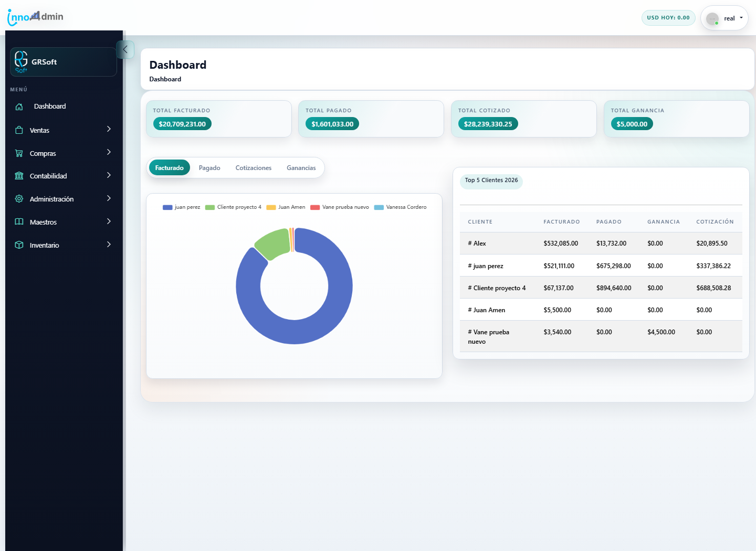Collapse the sidebar with the arrow button
The width and height of the screenshot is (756, 551).
(x=125, y=49)
